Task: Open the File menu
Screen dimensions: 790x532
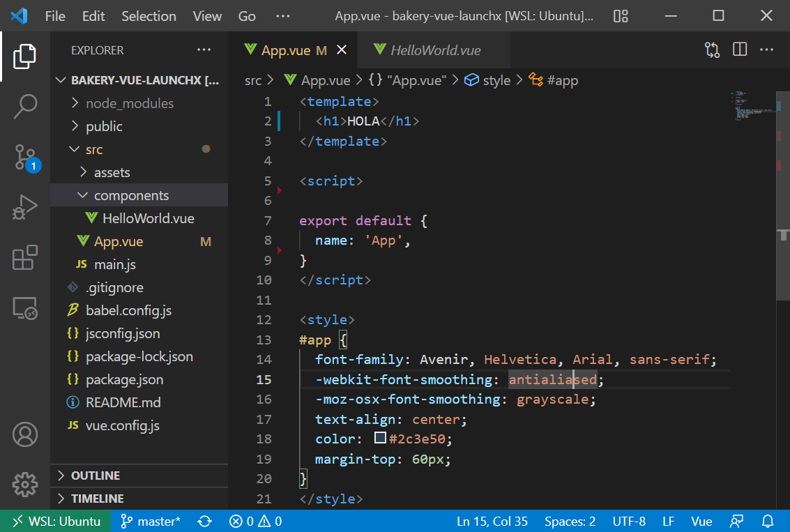Action: pyautogui.click(x=55, y=16)
